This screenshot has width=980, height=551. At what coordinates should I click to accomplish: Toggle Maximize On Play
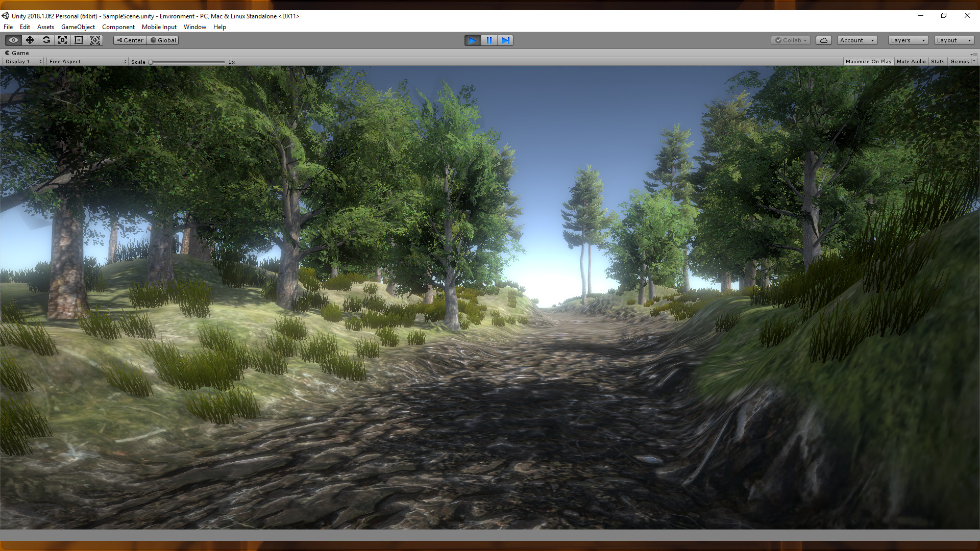pos(868,62)
